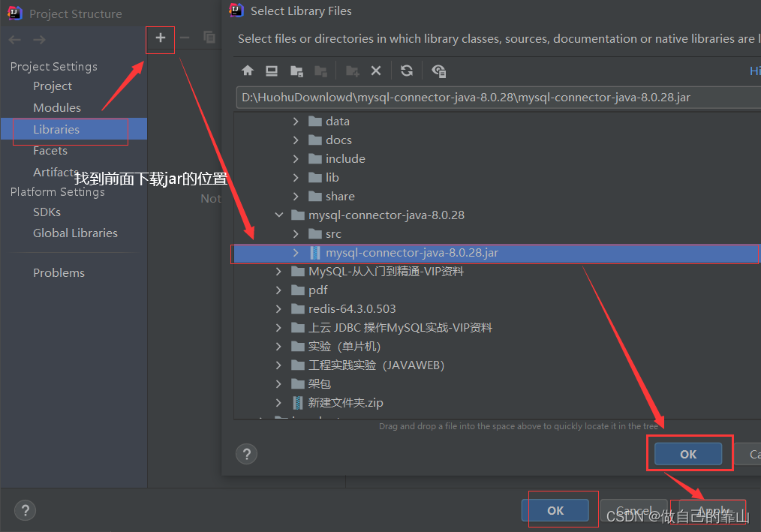This screenshot has height=532, width=761.
Task: Click the Show Hidden Files icon
Action: pyautogui.click(x=439, y=71)
